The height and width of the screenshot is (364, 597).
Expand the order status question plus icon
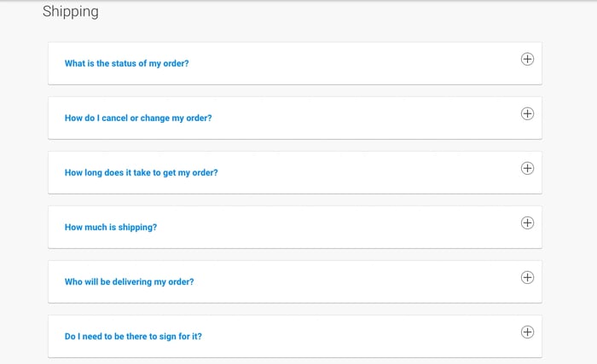527,59
